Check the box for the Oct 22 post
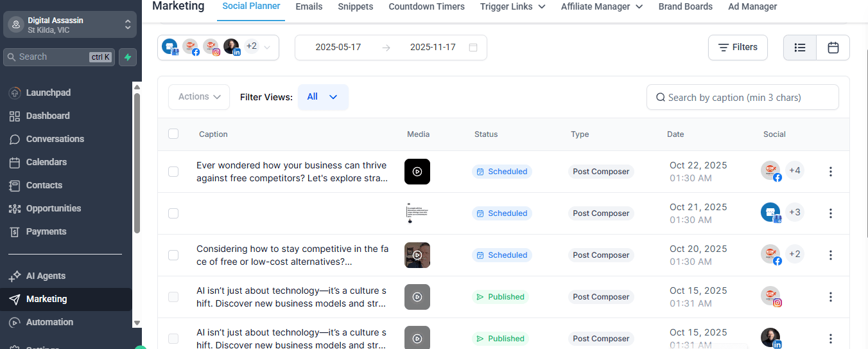The image size is (868, 349). pyautogui.click(x=173, y=172)
